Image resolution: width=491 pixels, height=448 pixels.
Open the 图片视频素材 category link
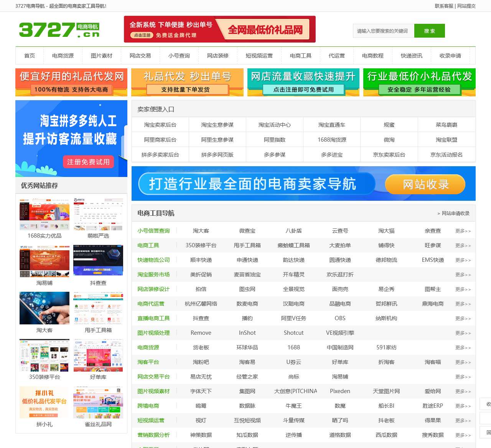coord(153,391)
